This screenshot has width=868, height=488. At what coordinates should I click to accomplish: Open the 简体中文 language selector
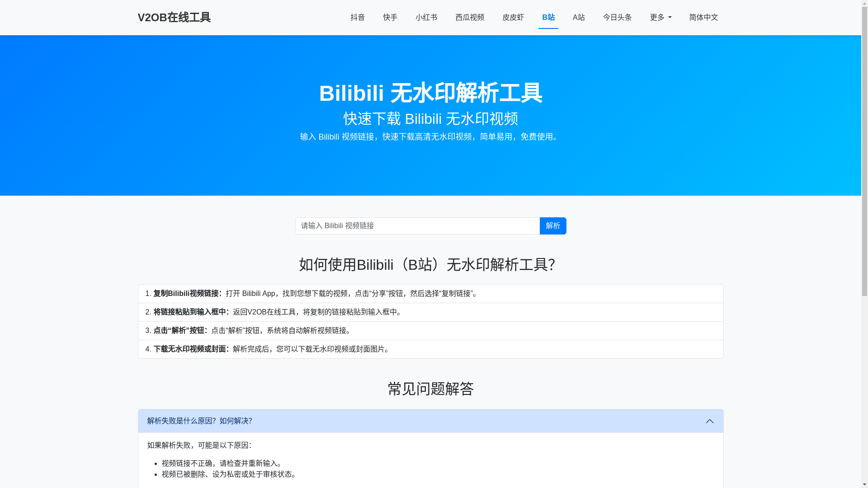pyautogui.click(x=703, y=17)
